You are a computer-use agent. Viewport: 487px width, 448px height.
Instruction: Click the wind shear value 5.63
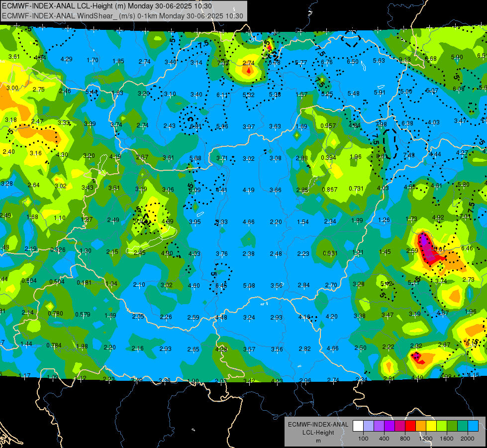(x=379, y=61)
